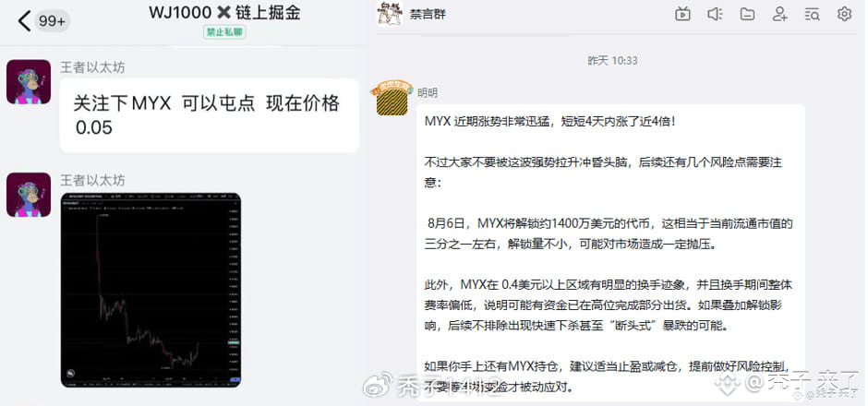Open the group files folder icon
Image resolution: width=868 pixels, height=406 pixels.
click(747, 15)
